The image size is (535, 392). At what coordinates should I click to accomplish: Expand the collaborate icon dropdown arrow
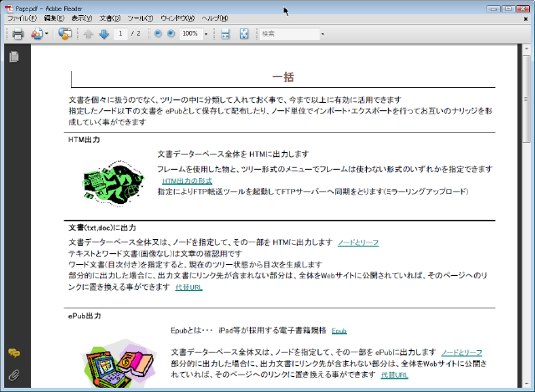coord(47,33)
